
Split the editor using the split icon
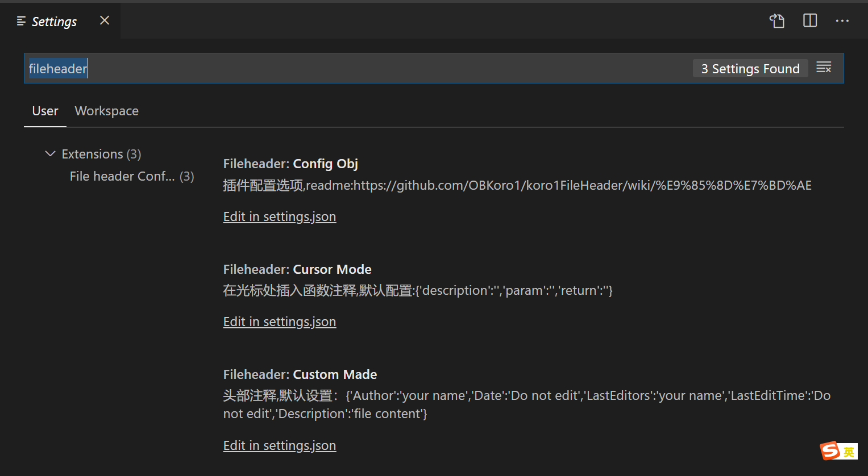(809, 20)
